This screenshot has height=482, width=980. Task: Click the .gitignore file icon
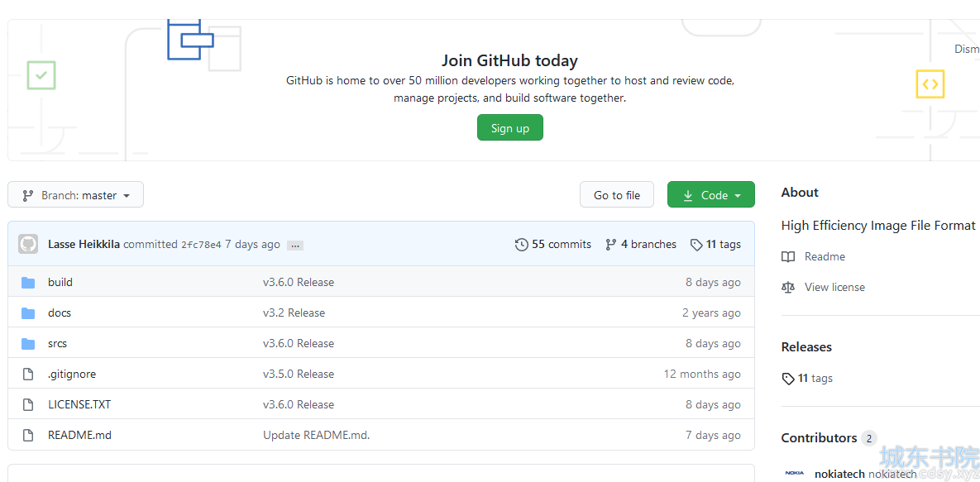coord(27,375)
